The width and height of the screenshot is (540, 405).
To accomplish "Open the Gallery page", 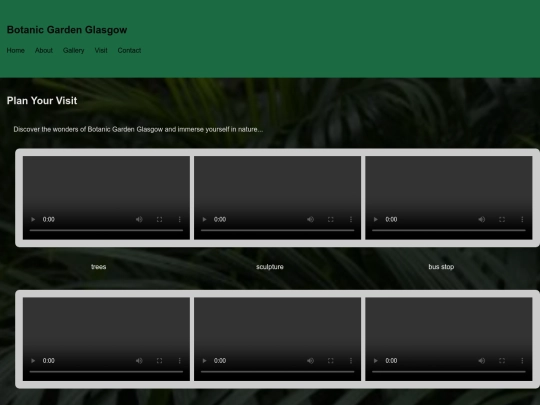I will (73, 51).
